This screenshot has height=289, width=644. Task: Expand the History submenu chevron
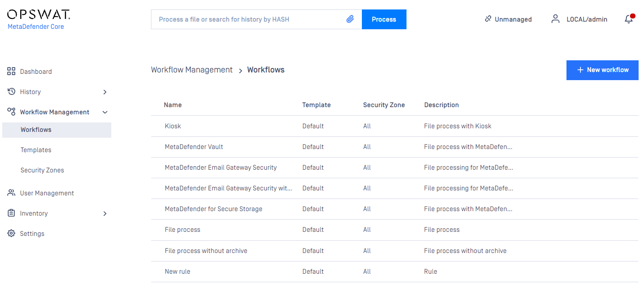click(x=105, y=92)
